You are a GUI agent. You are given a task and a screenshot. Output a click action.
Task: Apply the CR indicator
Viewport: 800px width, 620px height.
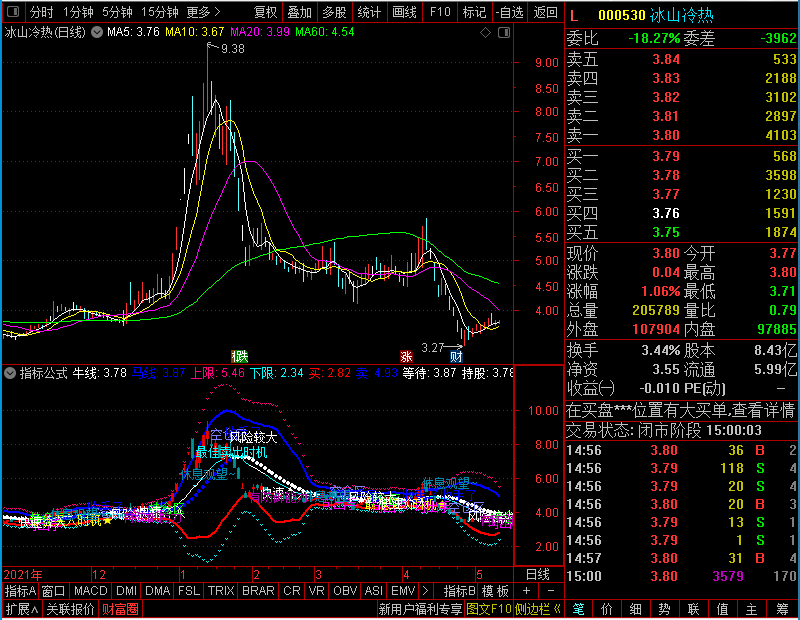tap(292, 591)
